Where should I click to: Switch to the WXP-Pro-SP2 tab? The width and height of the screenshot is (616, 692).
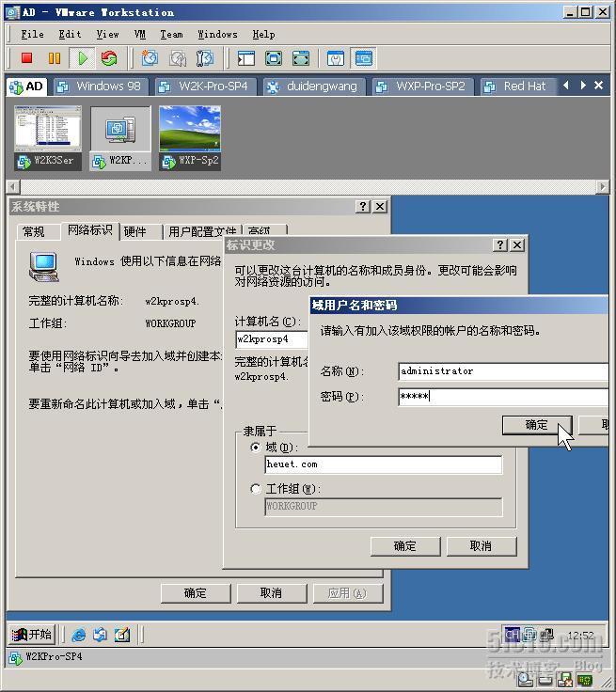pyautogui.click(x=423, y=86)
